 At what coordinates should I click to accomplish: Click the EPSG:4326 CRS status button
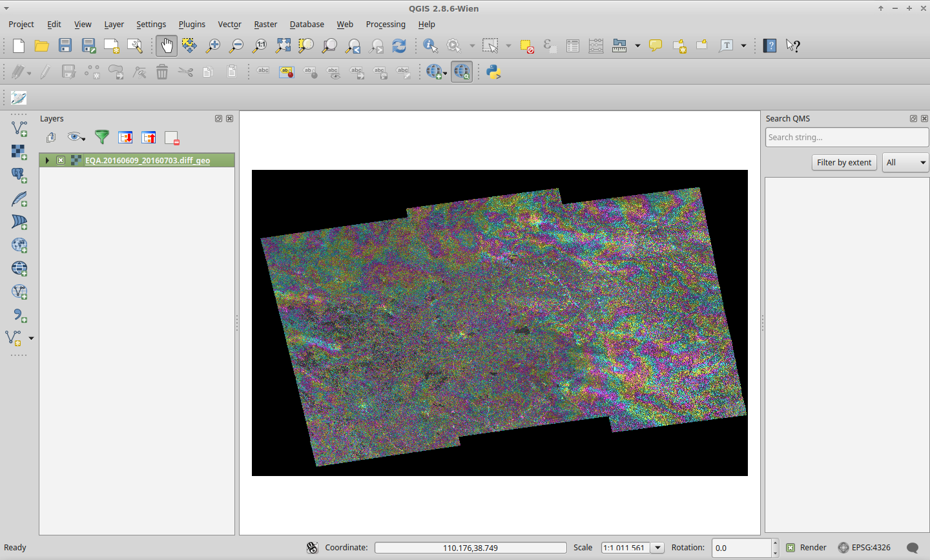pyautogui.click(x=864, y=548)
